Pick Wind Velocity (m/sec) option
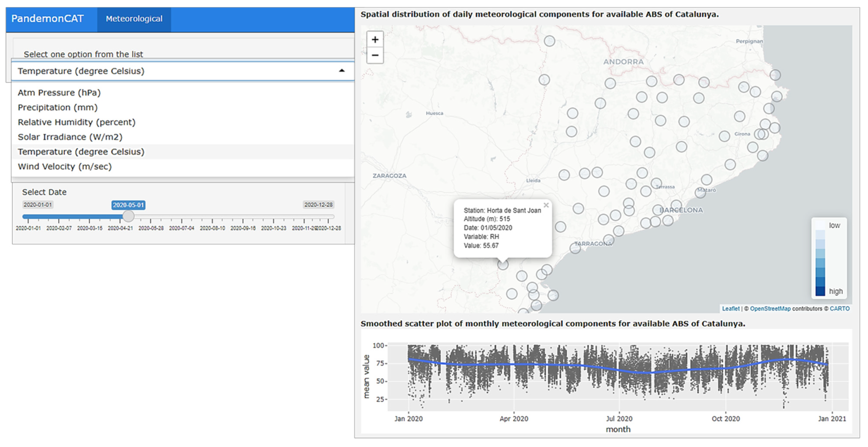Image resolution: width=868 pixels, height=447 pixels. pos(65,167)
